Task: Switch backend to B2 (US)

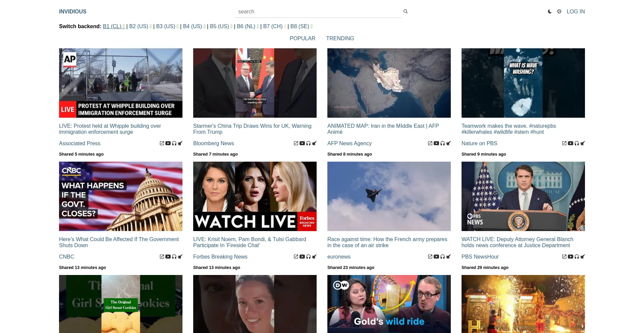Action: (x=141, y=26)
